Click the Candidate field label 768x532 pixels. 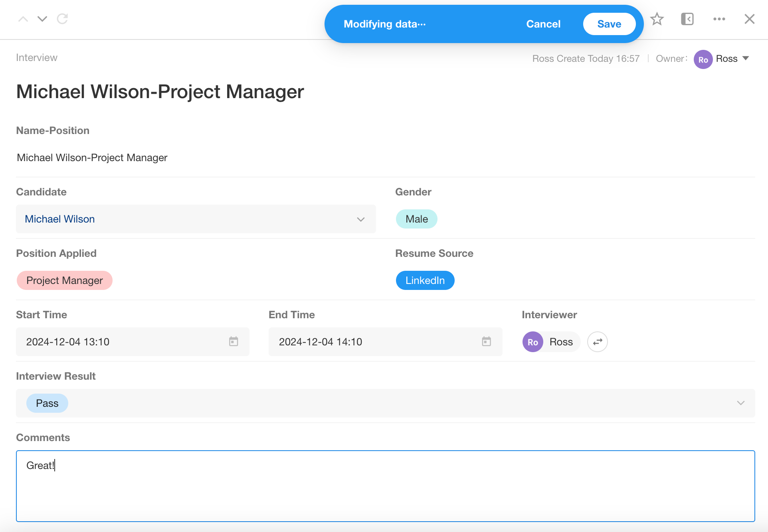(41, 192)
